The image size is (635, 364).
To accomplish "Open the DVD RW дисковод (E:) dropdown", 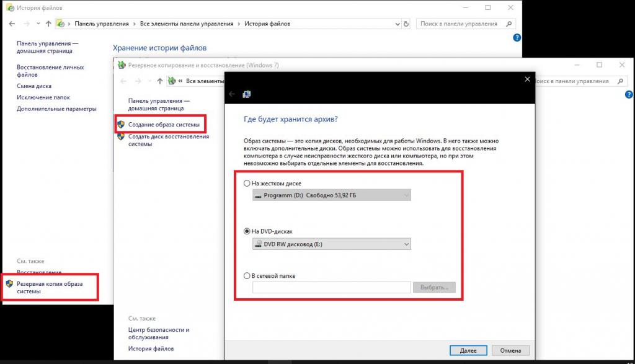I will point(332,244).
